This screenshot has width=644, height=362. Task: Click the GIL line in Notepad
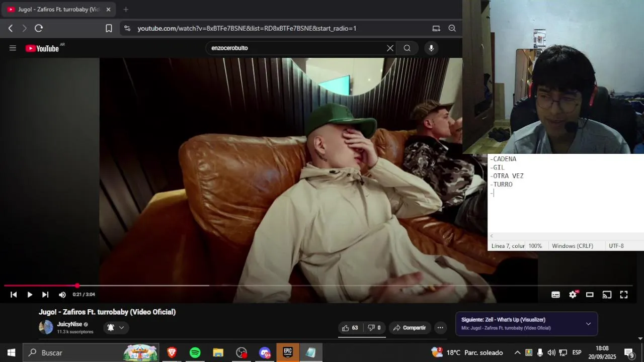[x=497, y=167]
